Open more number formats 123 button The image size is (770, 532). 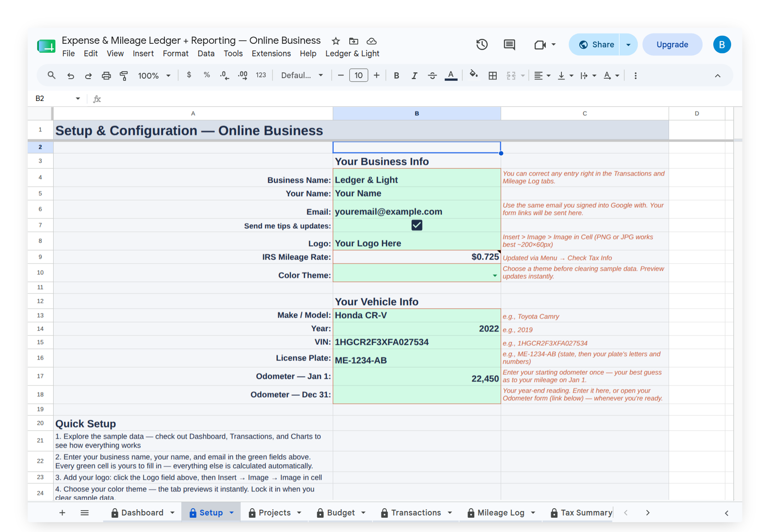tap(261, 75)
